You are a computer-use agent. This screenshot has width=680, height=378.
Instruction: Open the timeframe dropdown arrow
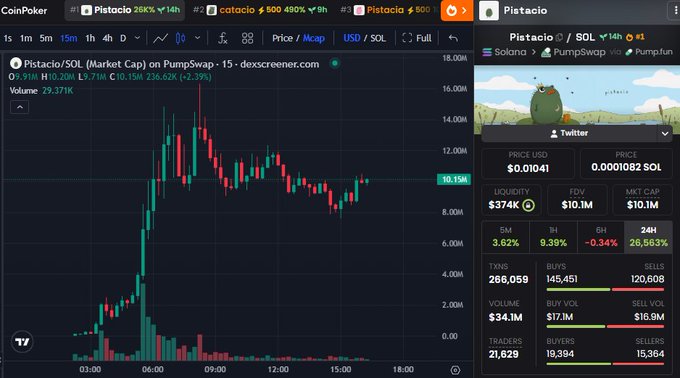(137, 38)
